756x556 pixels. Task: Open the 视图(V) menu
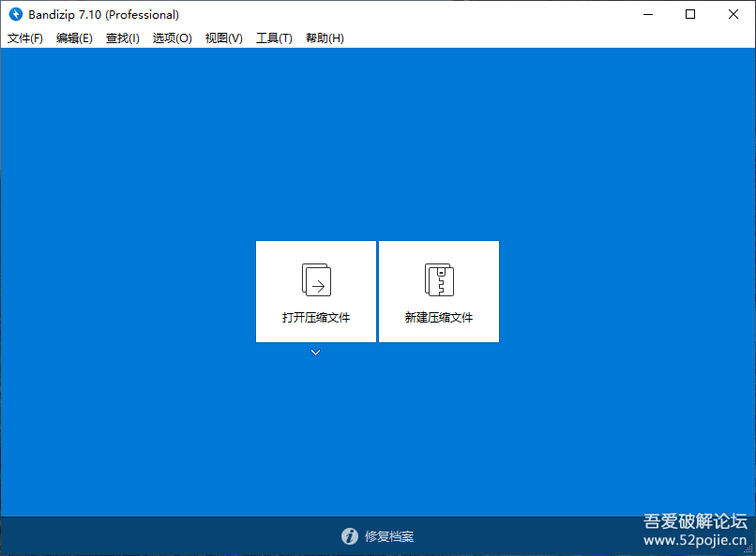223,38
